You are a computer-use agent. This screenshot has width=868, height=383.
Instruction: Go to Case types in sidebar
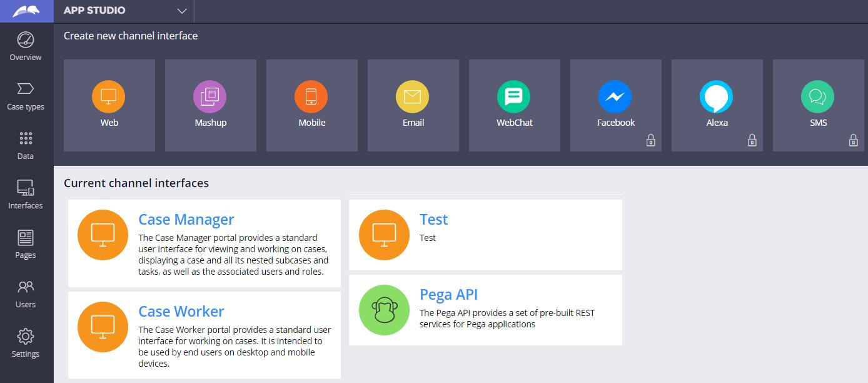coord(26,96)
